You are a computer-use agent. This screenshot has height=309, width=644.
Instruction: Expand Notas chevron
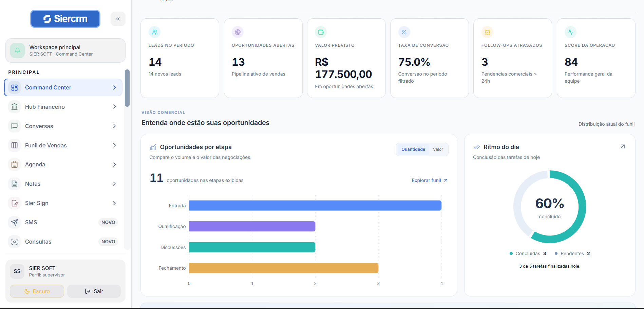115,184
